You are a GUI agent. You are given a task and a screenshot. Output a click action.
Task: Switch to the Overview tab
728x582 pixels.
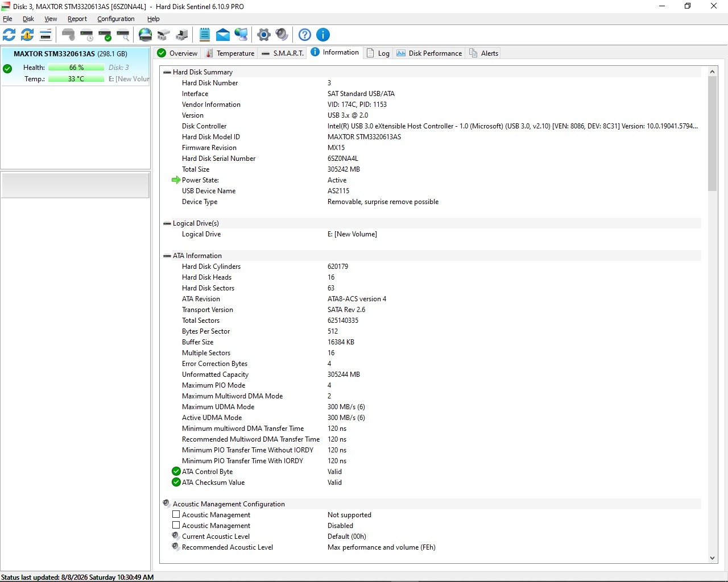(177, 53)
